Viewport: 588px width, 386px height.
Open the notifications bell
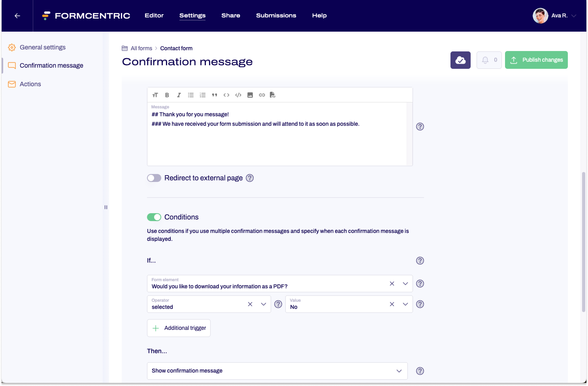coord(485,60)
